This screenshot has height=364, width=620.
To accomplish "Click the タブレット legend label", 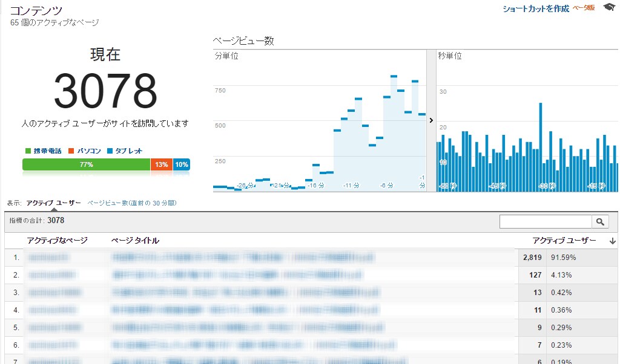I will click(x=128, y=151).
